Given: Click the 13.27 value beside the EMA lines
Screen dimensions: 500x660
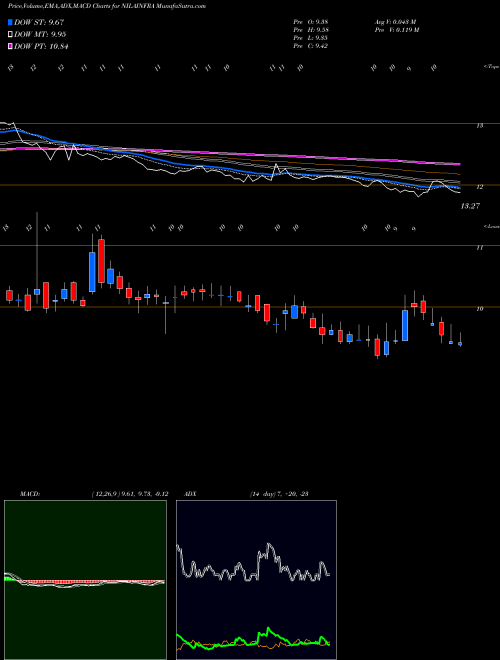Looking at the screenshot, I should [x=470, y=206].
